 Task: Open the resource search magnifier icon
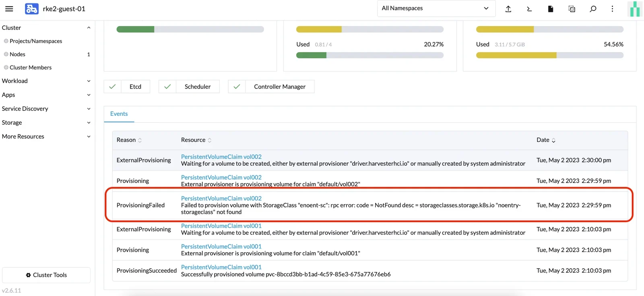593,9
